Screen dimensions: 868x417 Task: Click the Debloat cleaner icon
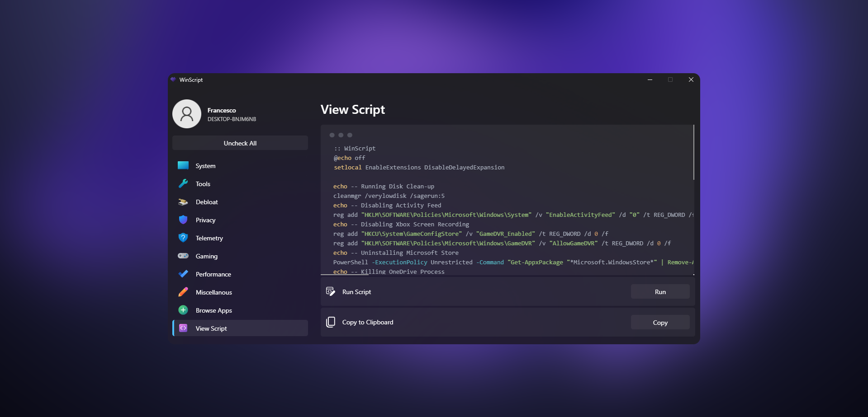click(183, 201)
